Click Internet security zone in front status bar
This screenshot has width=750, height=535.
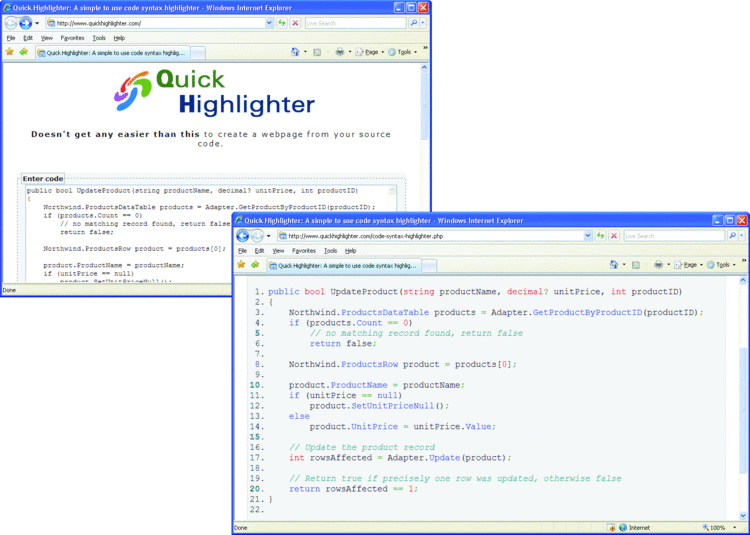tap(635, 528)
